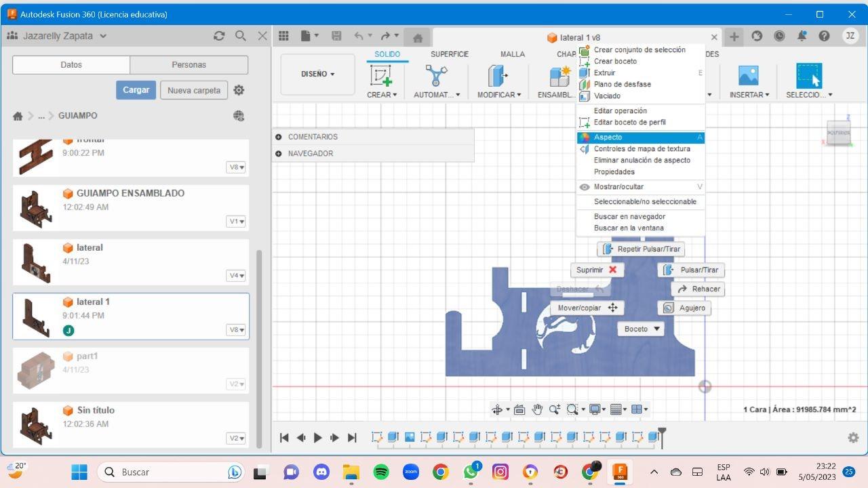The image size is (868, 488).
Task: Click the Look At camera icon
Action: pos(519,409)
